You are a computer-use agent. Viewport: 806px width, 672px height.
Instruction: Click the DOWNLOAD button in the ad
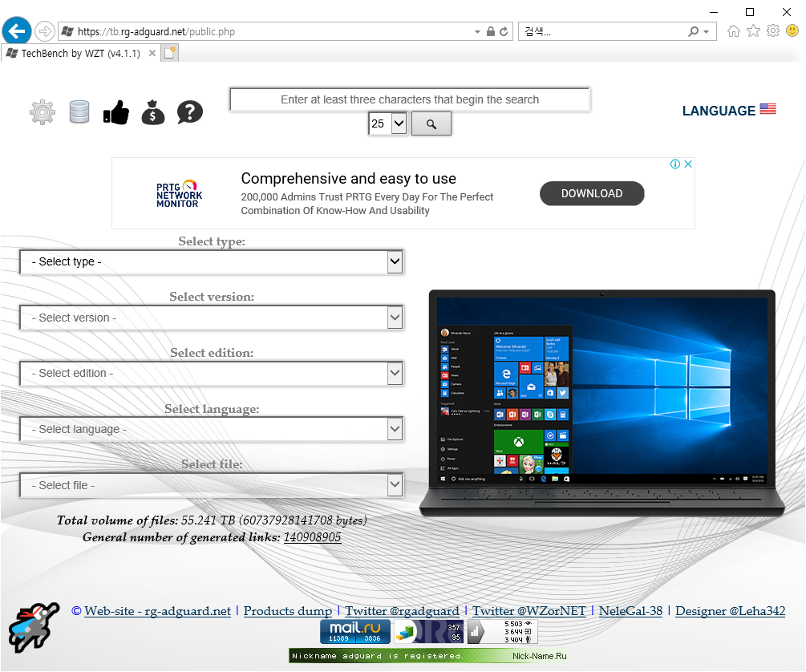point(592,193)
